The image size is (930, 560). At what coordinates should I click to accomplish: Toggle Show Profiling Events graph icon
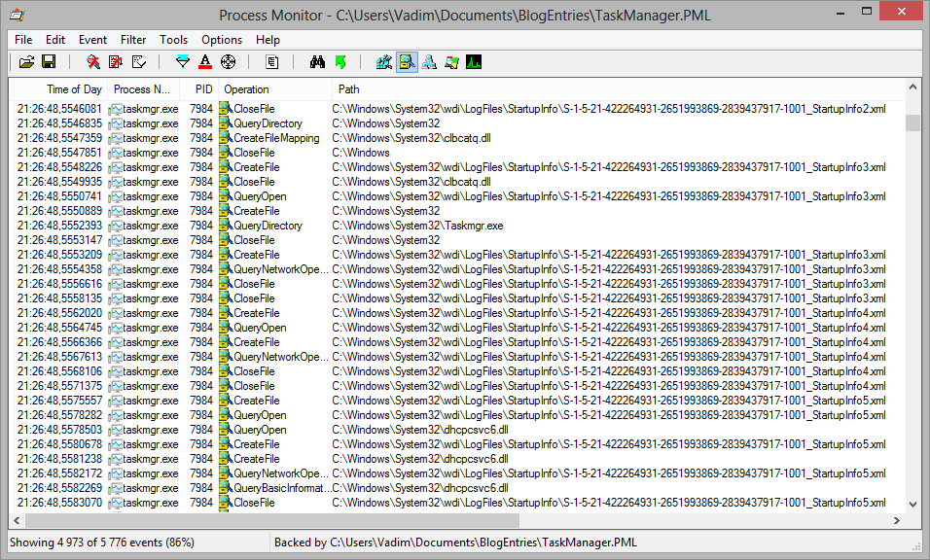coord(474,61)
